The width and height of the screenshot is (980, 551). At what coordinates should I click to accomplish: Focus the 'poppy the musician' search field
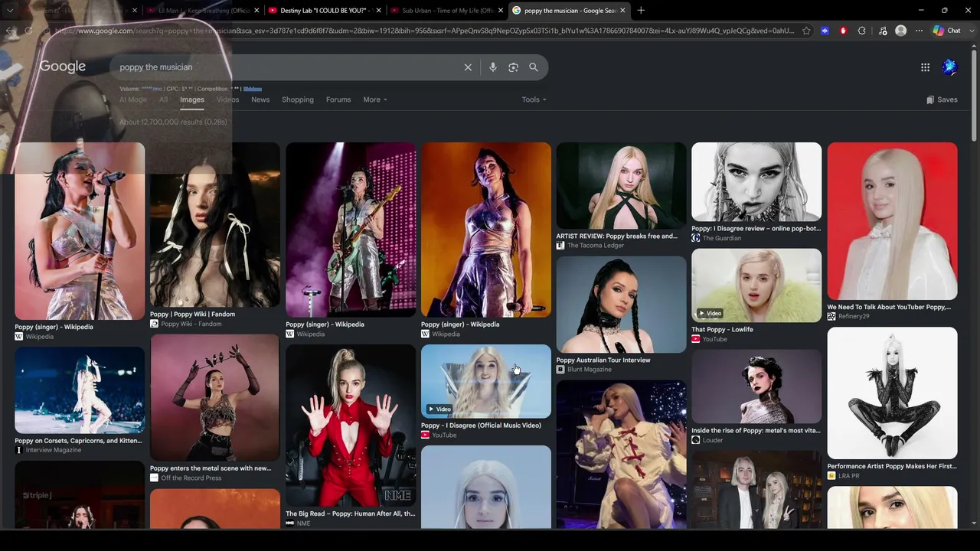(287, 67)
